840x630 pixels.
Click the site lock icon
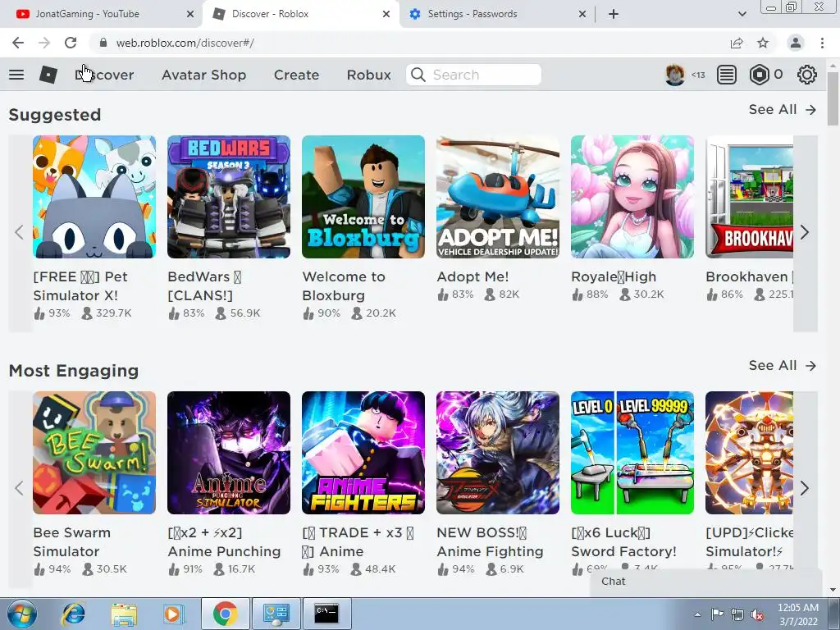[x=103, y=43]
